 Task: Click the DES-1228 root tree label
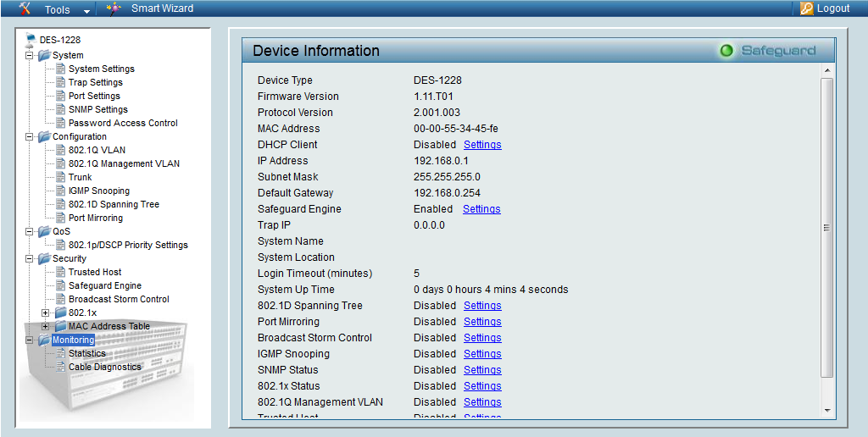(60, 40)
